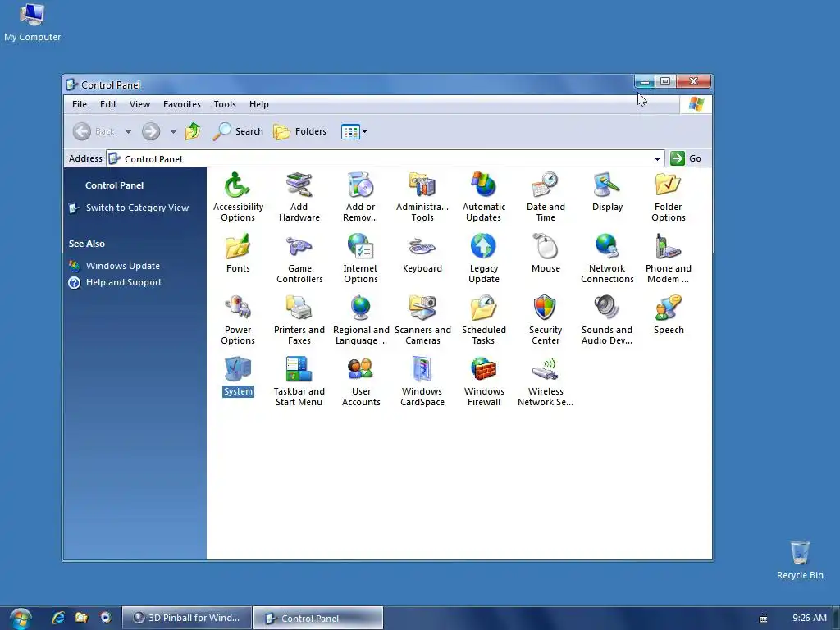This screenshot has height=630, width=840.
Task: Open the folder icon in Quick Launch
Action: point(81,618)
